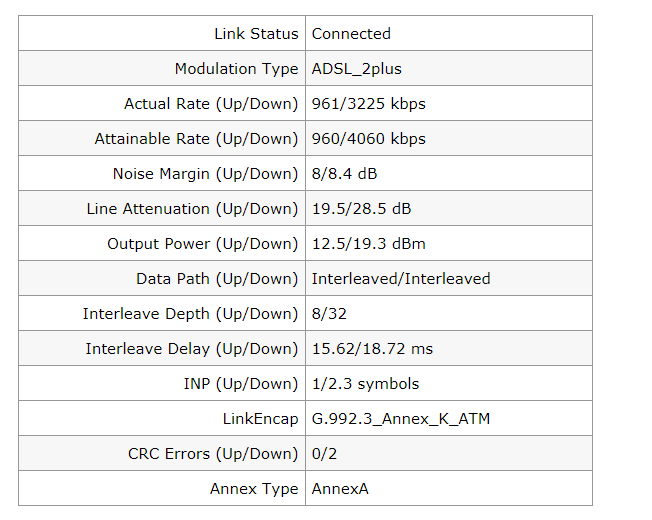Click the G.992.3_Annex_K_ATM value
The height and width of the screenshot is (520, 652).
[x=401, y=419]
